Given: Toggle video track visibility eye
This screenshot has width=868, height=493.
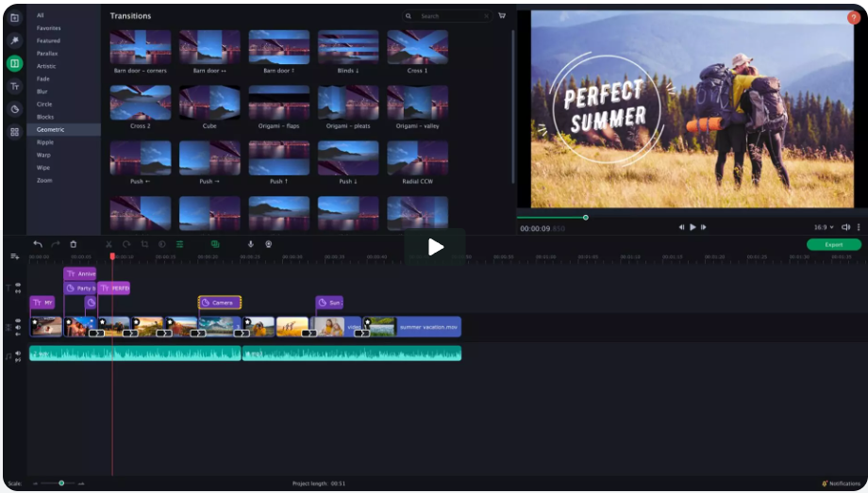Looking at the screenshot, I should pyautogui.click(x=18, y=320).
